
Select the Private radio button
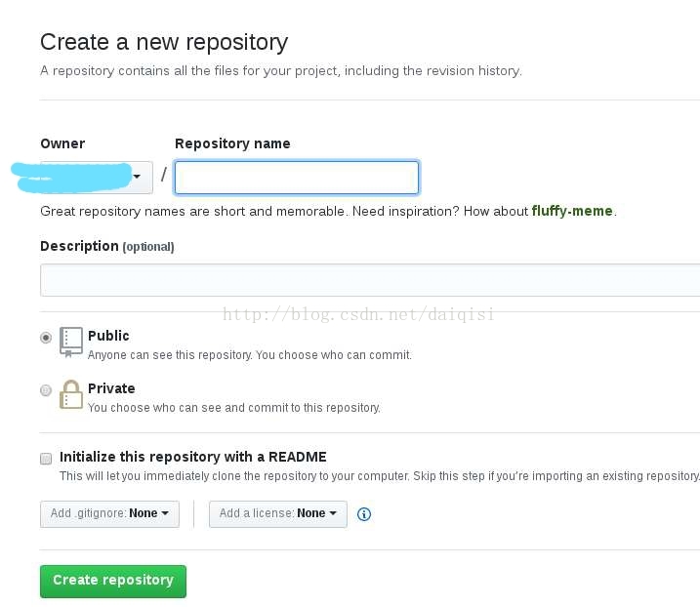46,390
